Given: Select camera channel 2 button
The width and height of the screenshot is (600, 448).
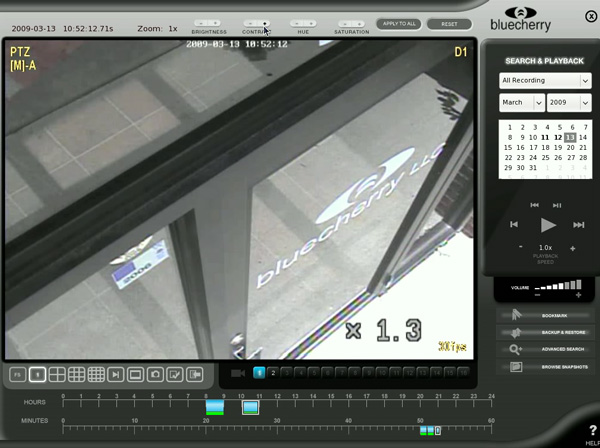Looking at the screenshot, I should [x=273, y=373].
